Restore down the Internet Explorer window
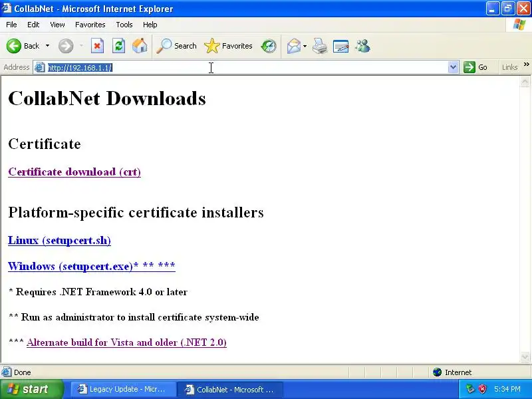 pos(508,9)
